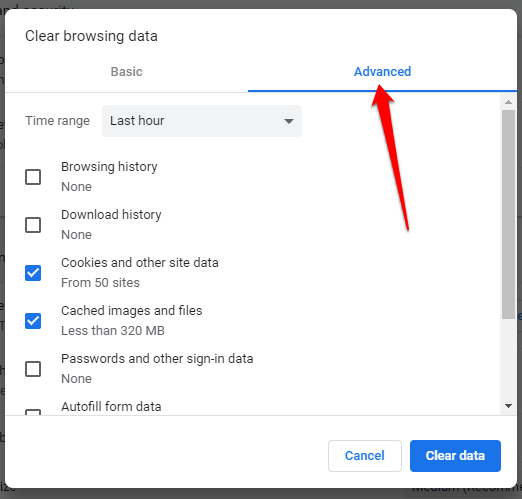The image size is (522, 499).
Task: Click the 'From 50 sites' text
Action: click(x=100, y=283)
